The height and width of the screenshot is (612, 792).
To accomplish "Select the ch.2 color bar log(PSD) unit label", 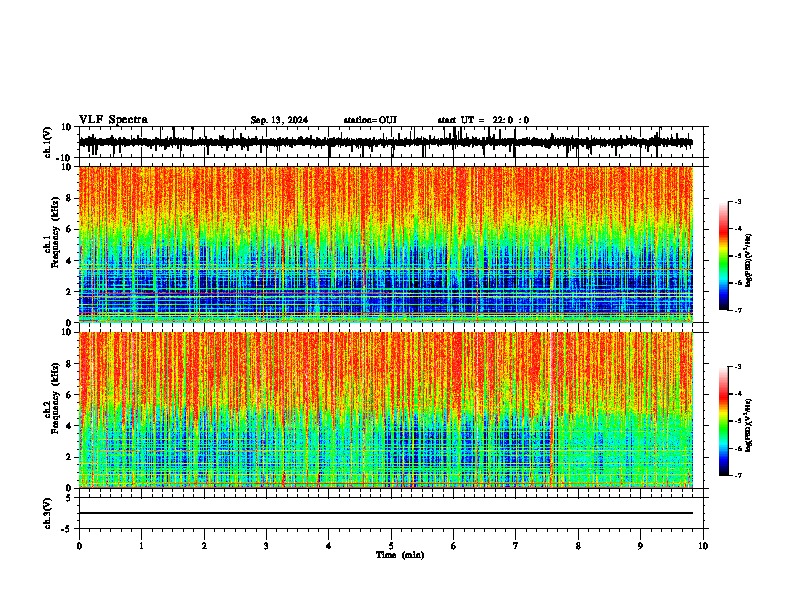I will click(748, 425).
